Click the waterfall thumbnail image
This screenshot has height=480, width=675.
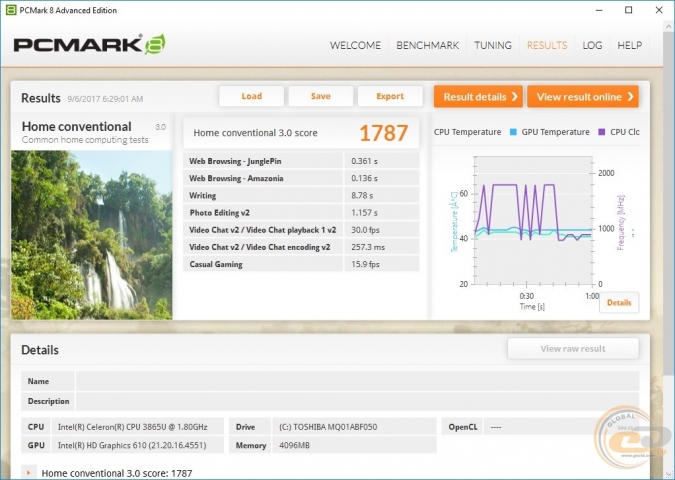tap(92, 235)
